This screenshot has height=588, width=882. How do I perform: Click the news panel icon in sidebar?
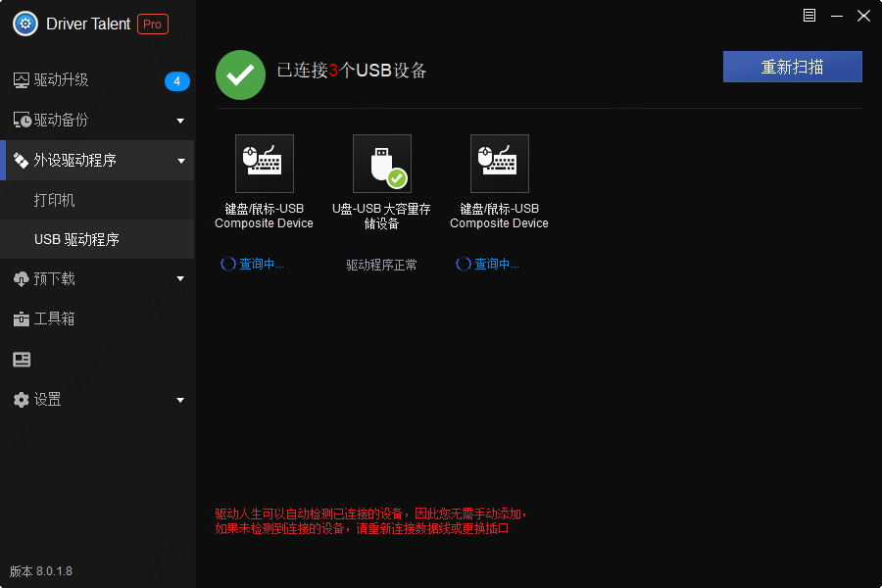coord(22,359)
